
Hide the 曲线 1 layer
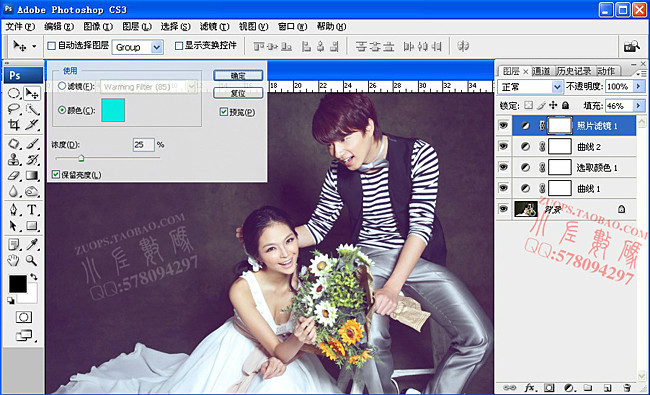pyautogui.click(x=504, y=188)
